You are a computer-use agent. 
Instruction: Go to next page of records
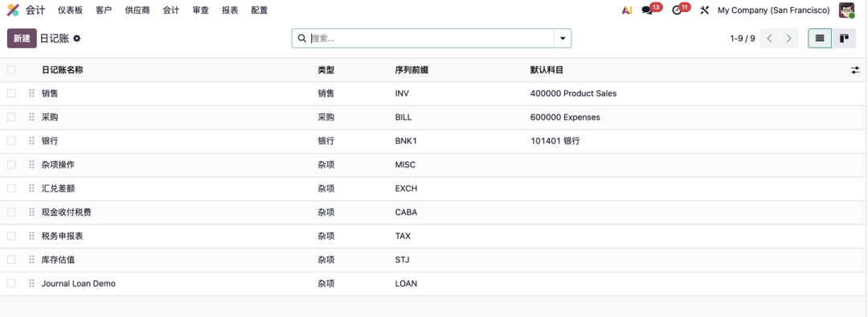(789, 39)
